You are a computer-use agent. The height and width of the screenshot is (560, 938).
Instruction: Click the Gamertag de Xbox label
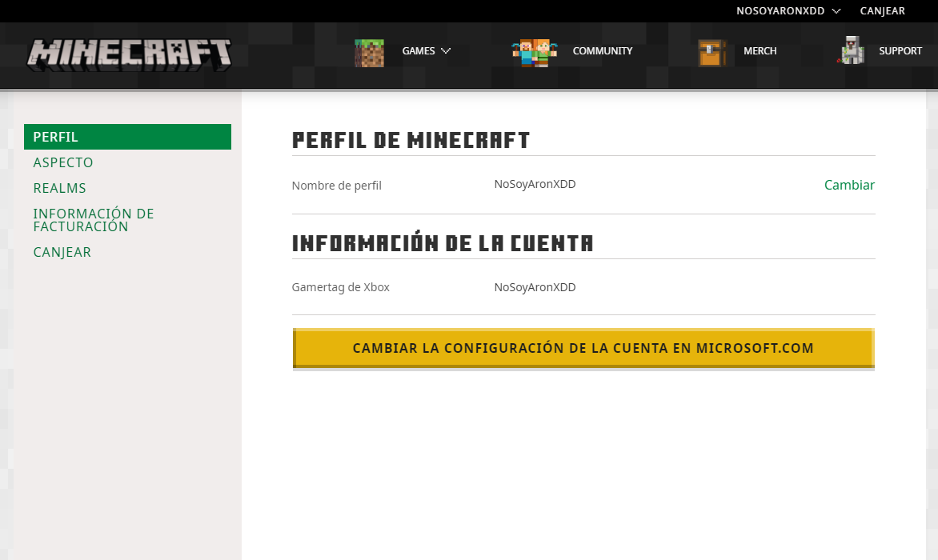point(340,287)
